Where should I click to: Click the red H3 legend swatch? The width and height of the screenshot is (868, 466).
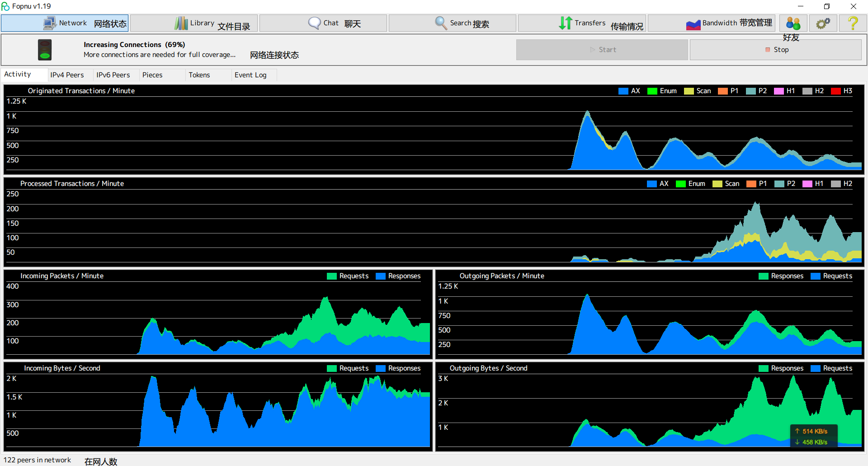[x=835, y=91]
